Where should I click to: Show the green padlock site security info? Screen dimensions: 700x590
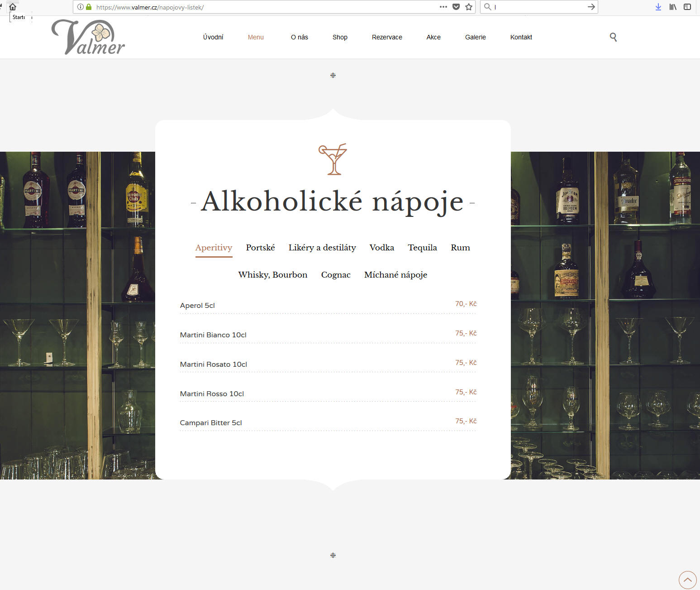point(89,7)
